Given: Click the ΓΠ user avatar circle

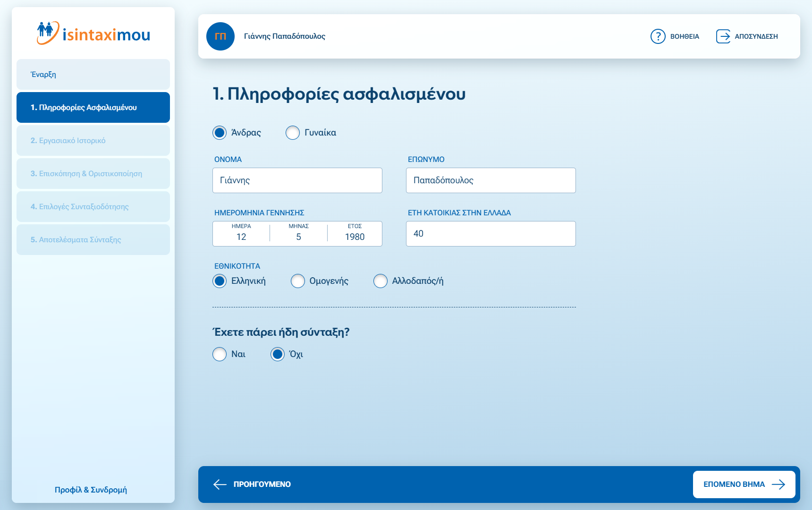Looking at the screenshot, I should click(220, 36).
